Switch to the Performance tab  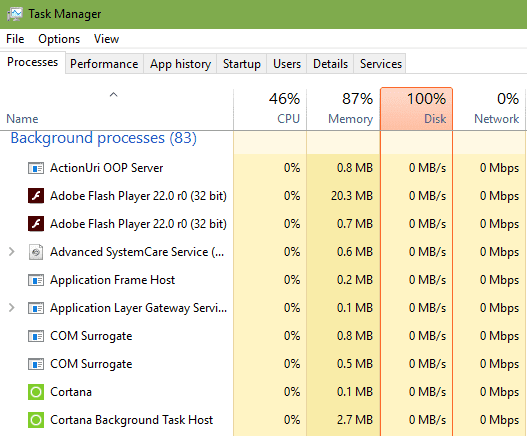[104, 64]
